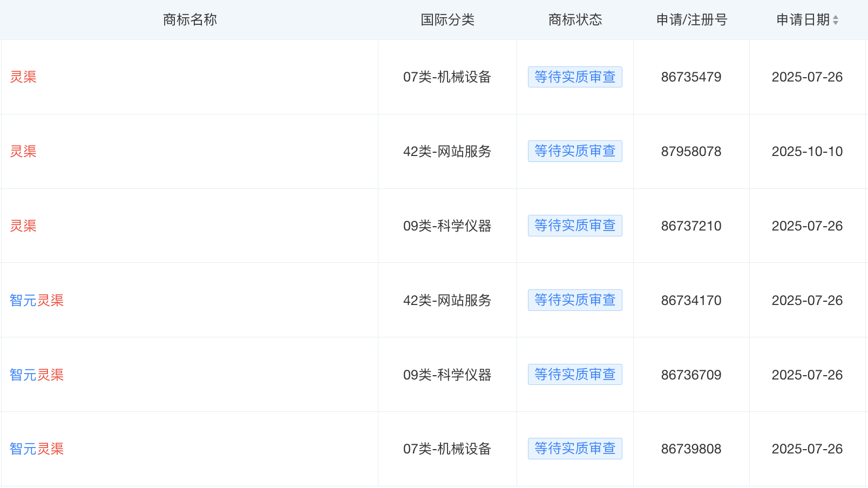Open 灵渠 trademark with number 86735479

(x=23, y=77)
